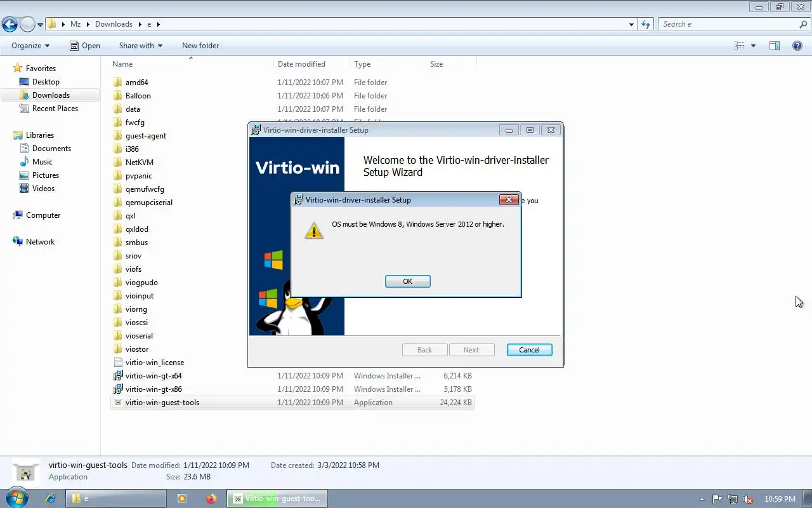The height and width of the screenshot is (508, 812).
Task: Select the NetKVM folder icon
Action: [x=117, y=163]
